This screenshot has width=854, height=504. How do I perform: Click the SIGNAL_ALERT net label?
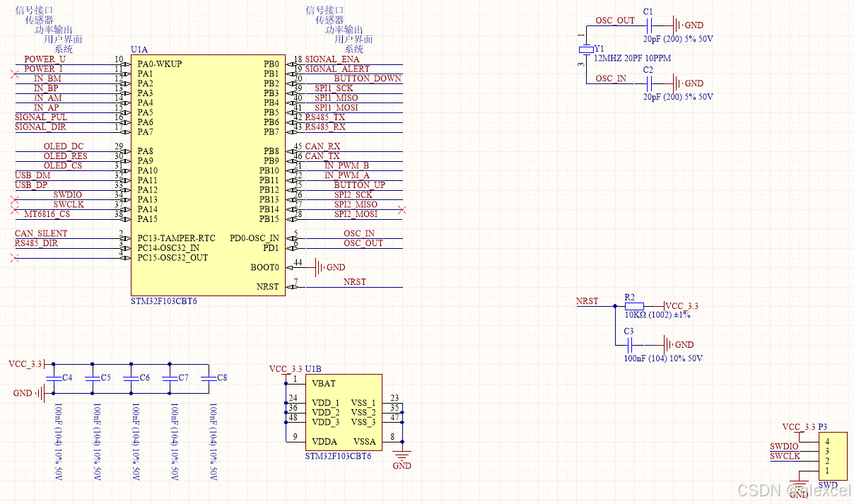click(x=337, y=69)
